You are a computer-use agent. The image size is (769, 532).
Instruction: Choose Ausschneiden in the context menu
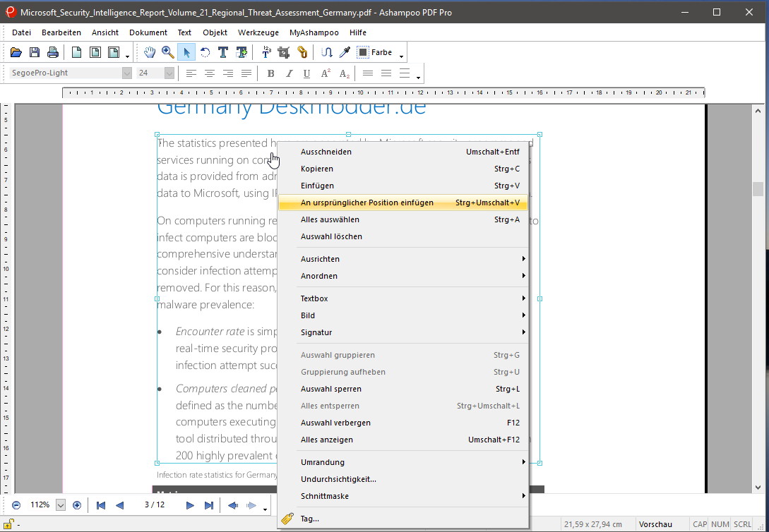pos(403,152)
